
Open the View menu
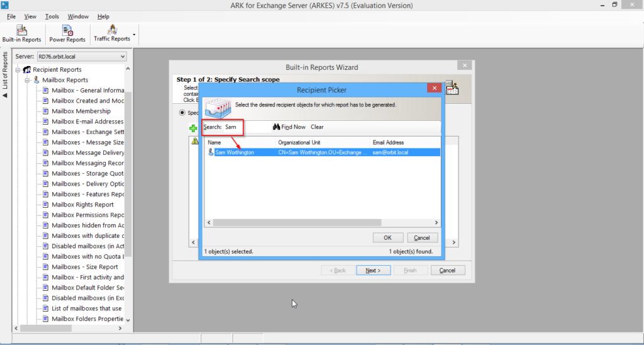pyautogui.click(x=30, y=16)
